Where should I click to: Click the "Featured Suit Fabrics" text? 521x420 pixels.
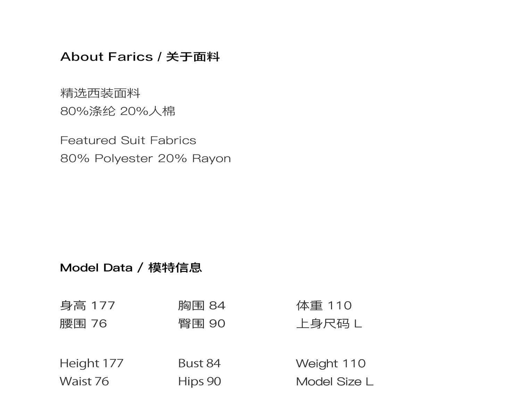tap(128, 140)
